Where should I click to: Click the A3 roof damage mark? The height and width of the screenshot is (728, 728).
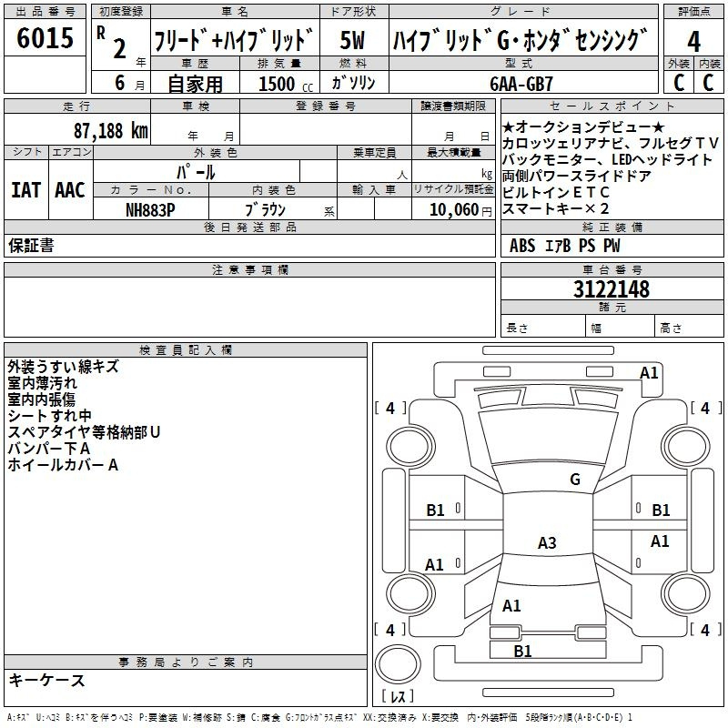tap(547, 542)
